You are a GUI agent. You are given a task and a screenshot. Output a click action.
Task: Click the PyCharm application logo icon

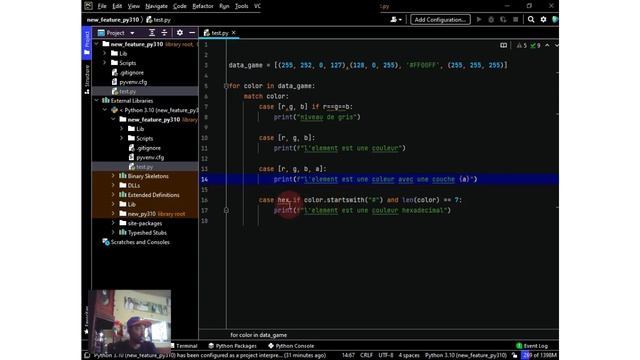click(x=89, y=6)
